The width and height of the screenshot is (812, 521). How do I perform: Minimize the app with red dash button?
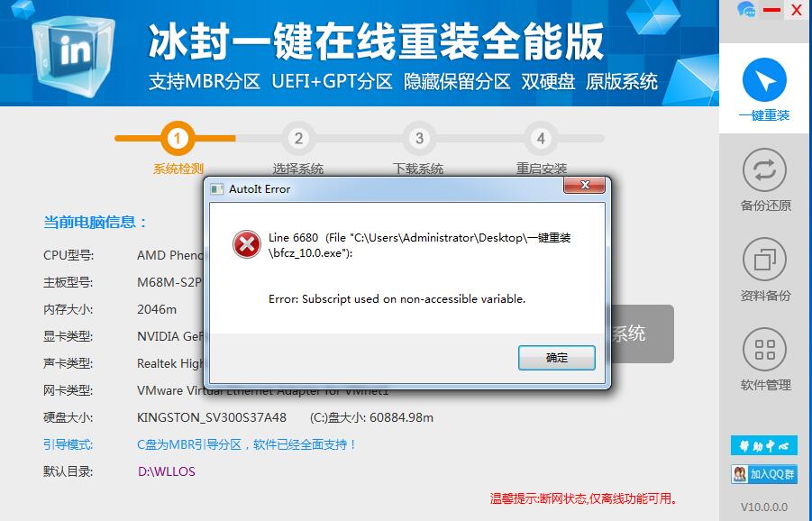771,10
